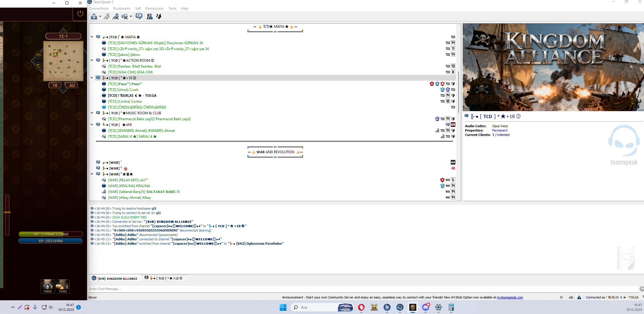This screenshot has height=314, width=644.
Task: Click the first [WAR] channel subscription icon
Action: 98,163
